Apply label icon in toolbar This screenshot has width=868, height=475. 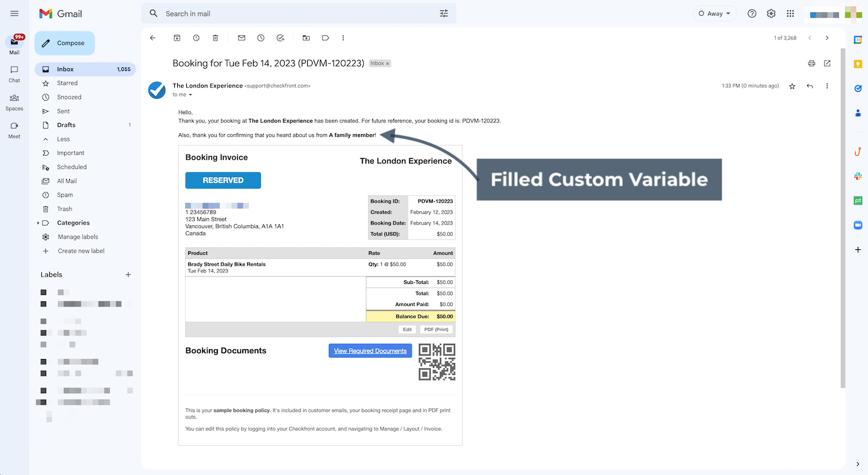click(325, 38)
